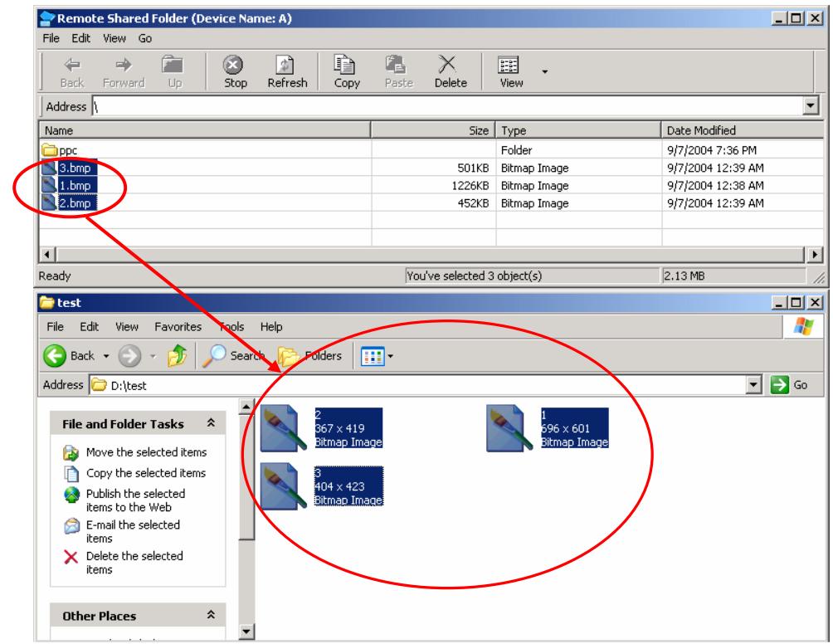Click left arrow of remote horizontal scrollbar
The width and height of the screenshot is (833, 644).
(x=47, y=255)
